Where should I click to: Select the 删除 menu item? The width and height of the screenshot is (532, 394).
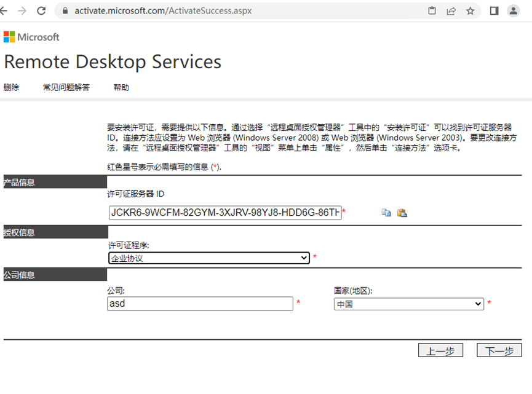coord(10,87)
